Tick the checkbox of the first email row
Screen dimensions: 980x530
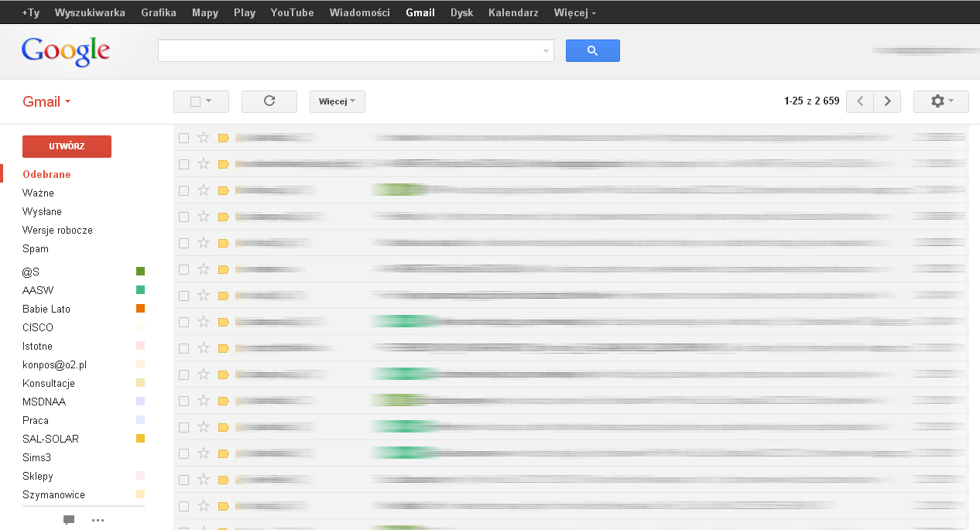(184, 138)
